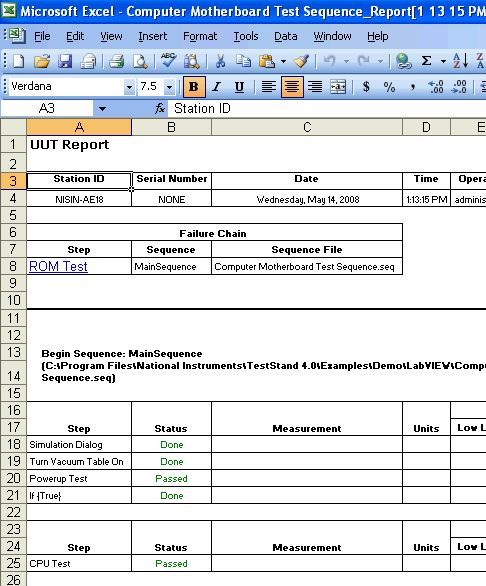Cut selection with the scissors icon
The height and width of the screenshot is (586, 486).
220,61
